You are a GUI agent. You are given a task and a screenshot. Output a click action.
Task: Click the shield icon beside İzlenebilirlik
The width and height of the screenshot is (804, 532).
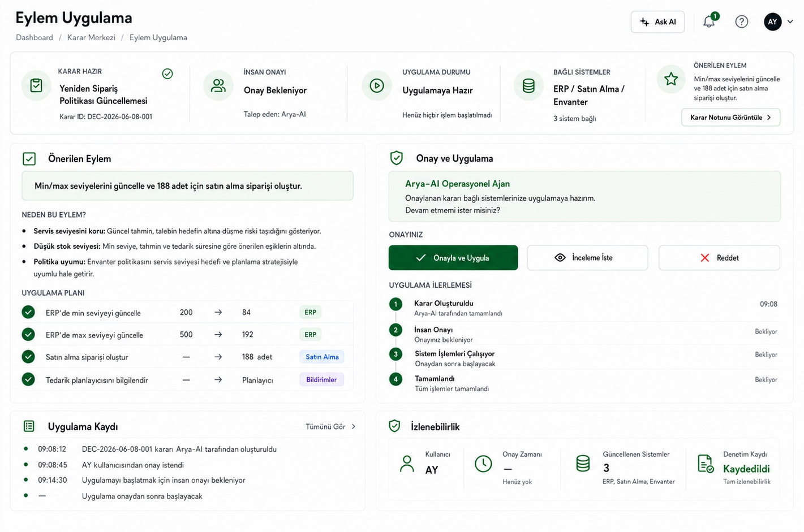coord(394,426)
